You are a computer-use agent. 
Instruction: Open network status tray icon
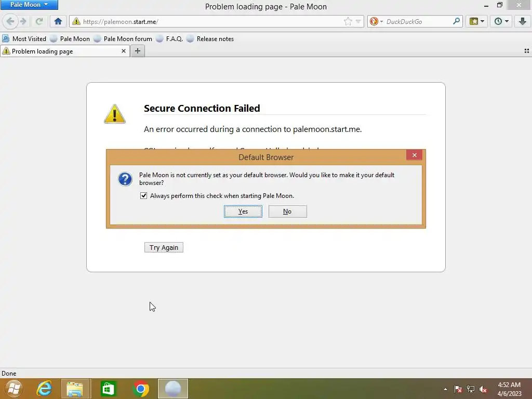coord(471,389)
